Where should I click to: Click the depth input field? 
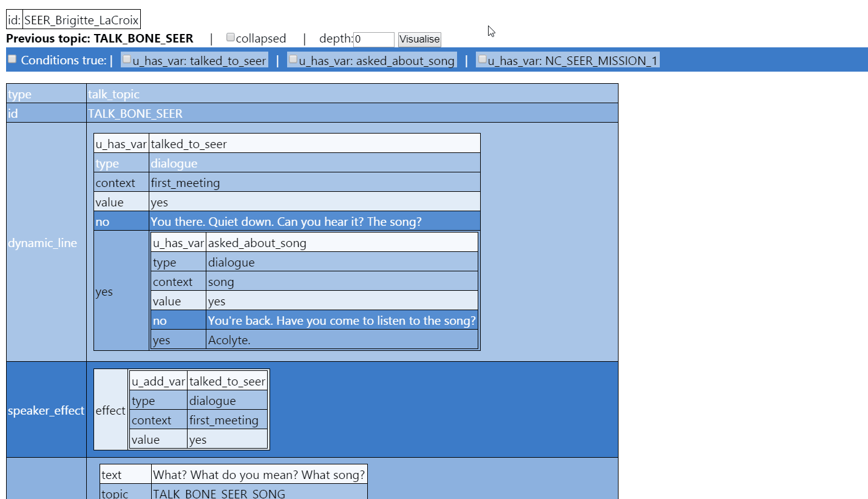pos(374,39)
